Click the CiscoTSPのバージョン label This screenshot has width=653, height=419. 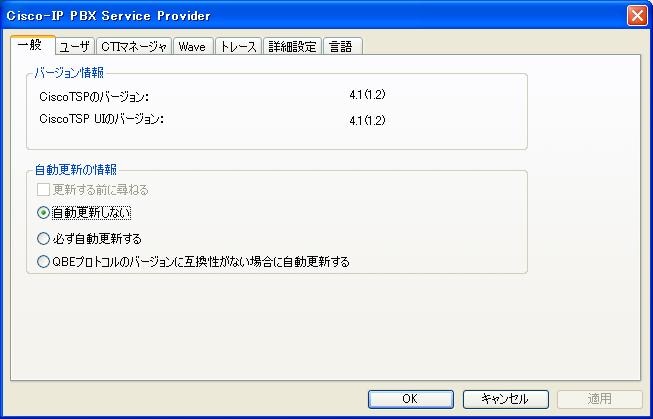(94, 97)
